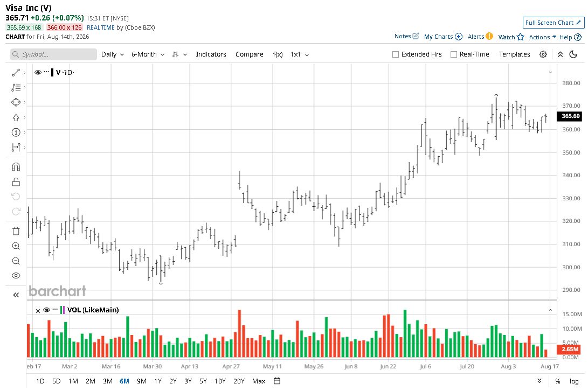
Task: Click the trash delete drawings icon
Action: 16,231
